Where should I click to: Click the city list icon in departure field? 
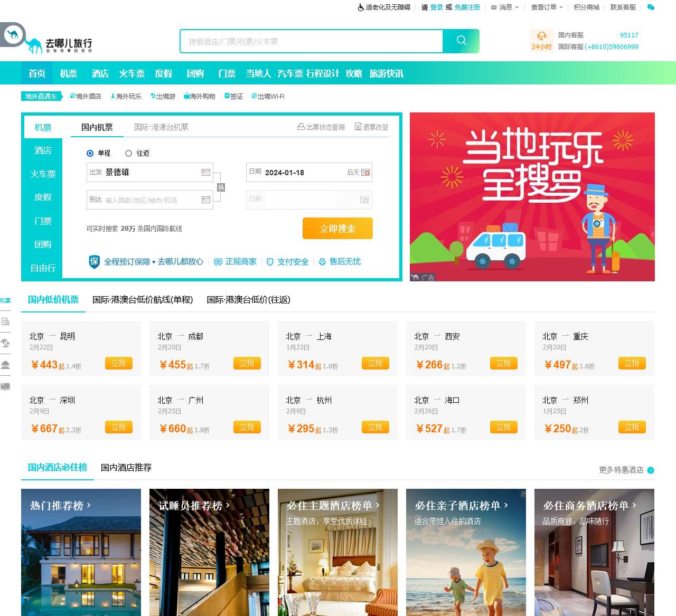pos(206,173)
